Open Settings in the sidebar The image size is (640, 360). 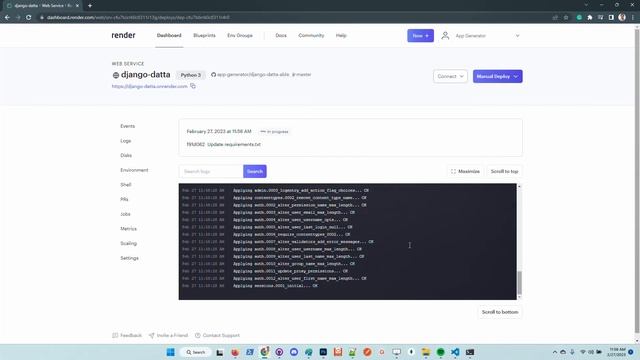(129, 258)
